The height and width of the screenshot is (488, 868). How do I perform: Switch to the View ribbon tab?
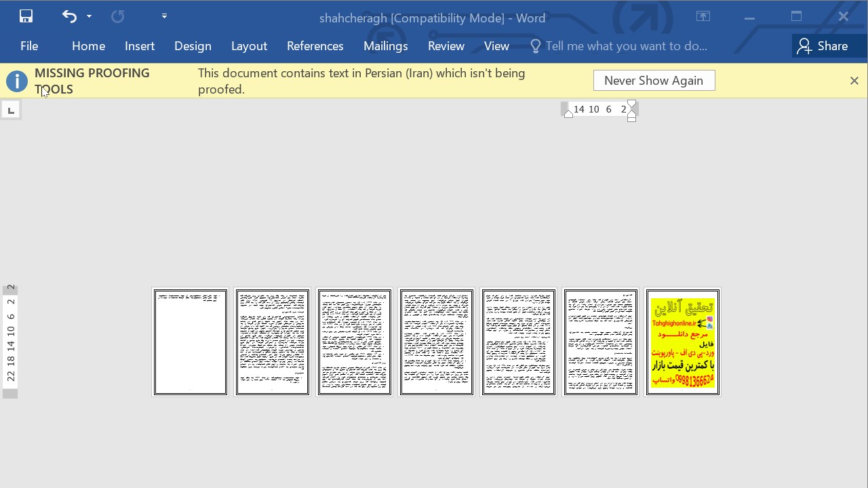[x=496, y=46]
